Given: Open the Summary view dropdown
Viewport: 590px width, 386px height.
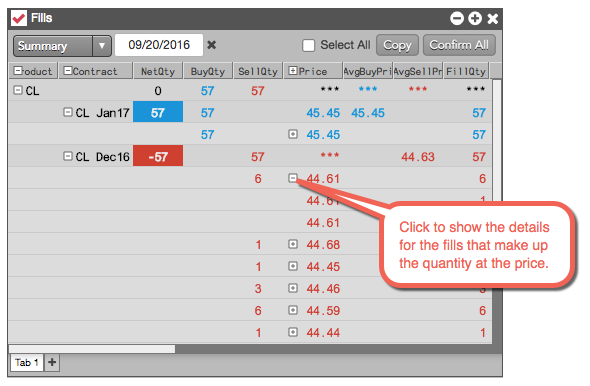Looking at the screenshot, I should coord(62,46).
